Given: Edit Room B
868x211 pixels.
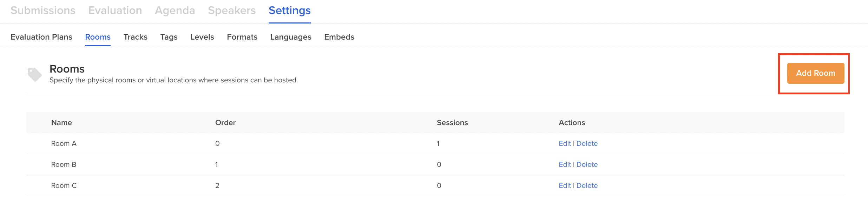Looking at the screenshot, I should [565, 164].
